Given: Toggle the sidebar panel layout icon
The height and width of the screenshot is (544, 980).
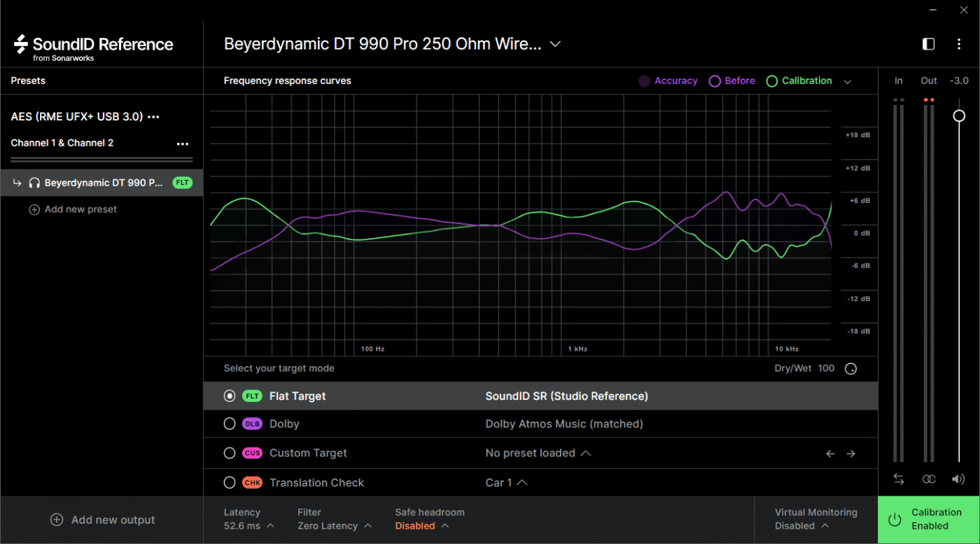Looking at the screenshot, I should [929, 44].
